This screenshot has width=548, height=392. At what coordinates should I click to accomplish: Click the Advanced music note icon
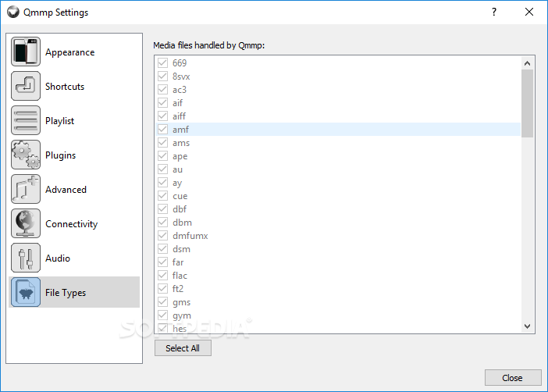(x=26, y=189)
